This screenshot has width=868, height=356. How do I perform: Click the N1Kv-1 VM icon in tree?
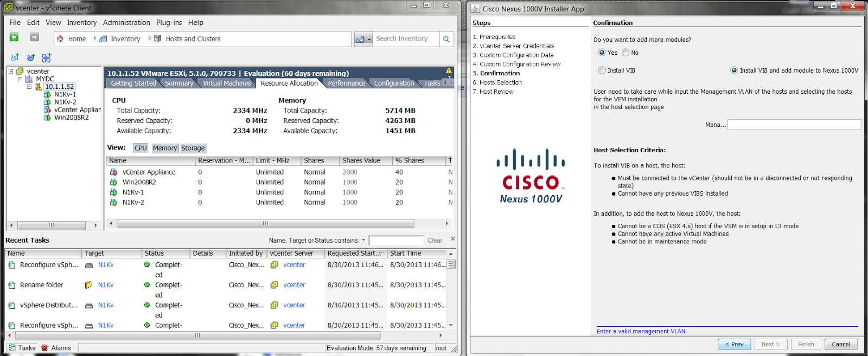(48, 94)
